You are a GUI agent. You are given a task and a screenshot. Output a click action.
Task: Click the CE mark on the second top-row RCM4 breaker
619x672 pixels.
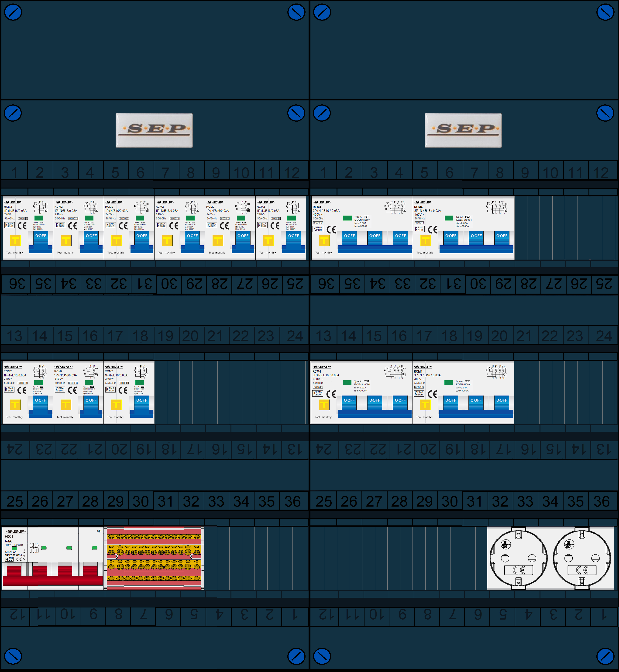click(x=433, y=230)
